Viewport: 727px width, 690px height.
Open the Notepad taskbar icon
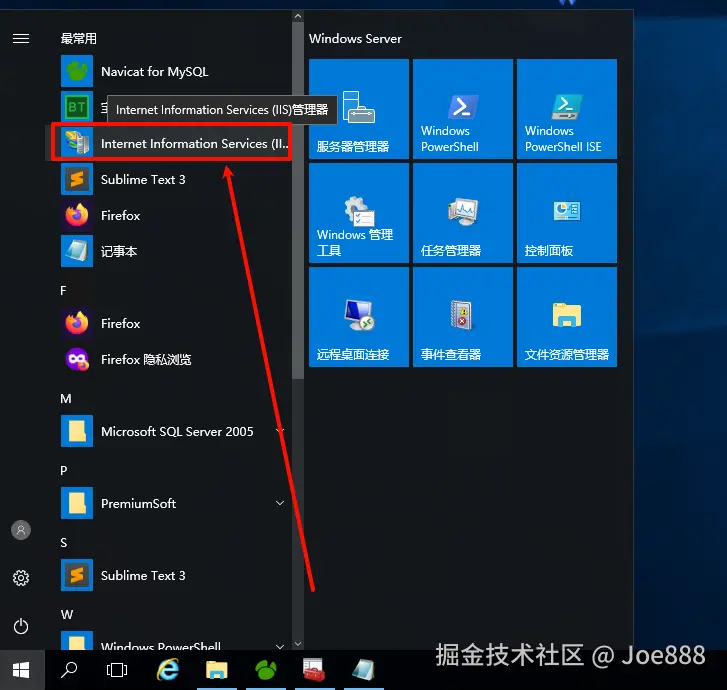point(364,670)
